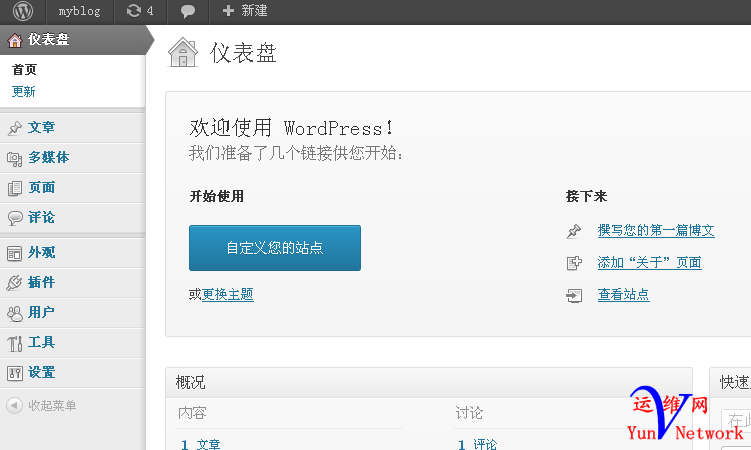Select the 仪表盘 sidebar heading
Viewport: 751px width, 450px height.
48,39
